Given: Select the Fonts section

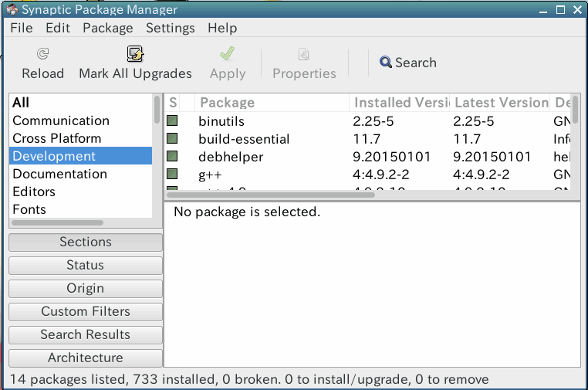Looking at the screenshot, I should [80, 209].
